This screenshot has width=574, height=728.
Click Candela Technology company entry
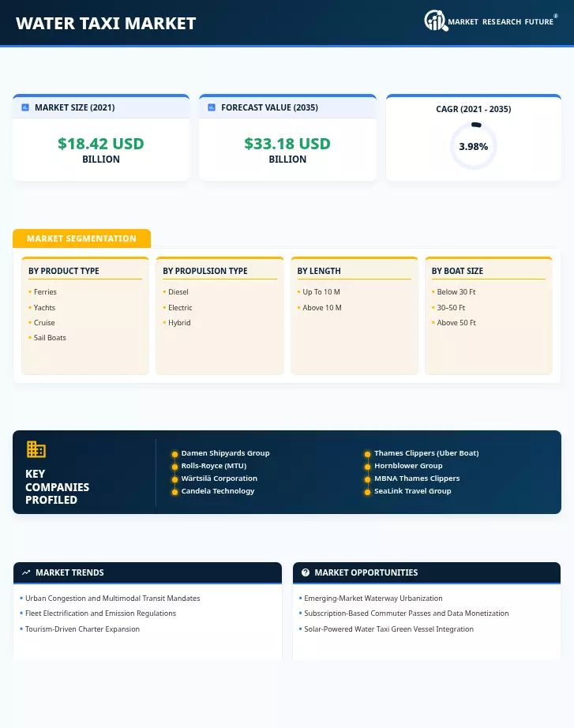pos(218,491)
